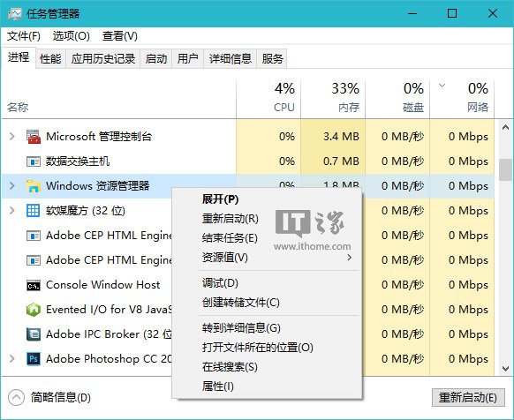Choose 重新启动(R) in the context menu
This screenshot has width=514, height=420.
(267, 219)
